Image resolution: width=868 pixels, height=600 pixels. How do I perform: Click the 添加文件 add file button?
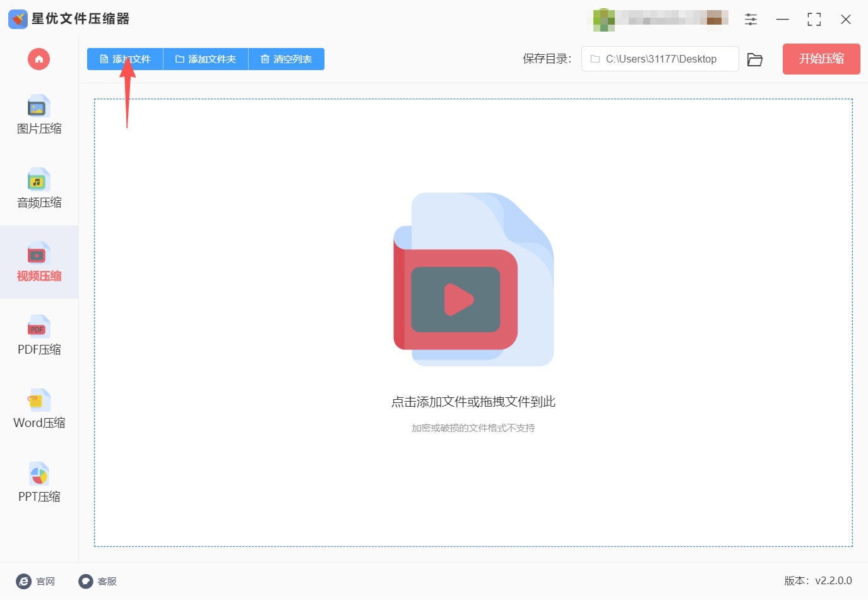click(x=125, y=59)
